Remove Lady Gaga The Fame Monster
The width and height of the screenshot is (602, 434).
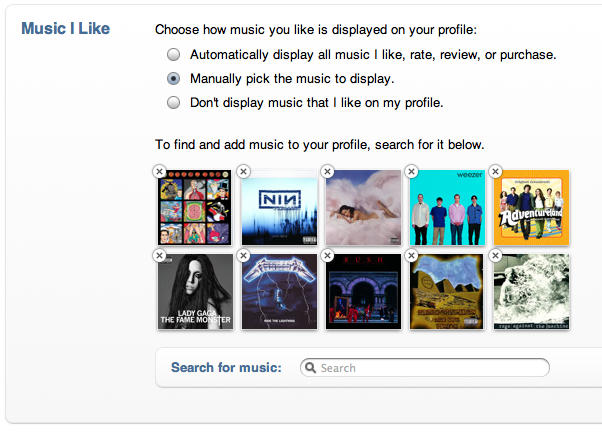pos(159,256)
